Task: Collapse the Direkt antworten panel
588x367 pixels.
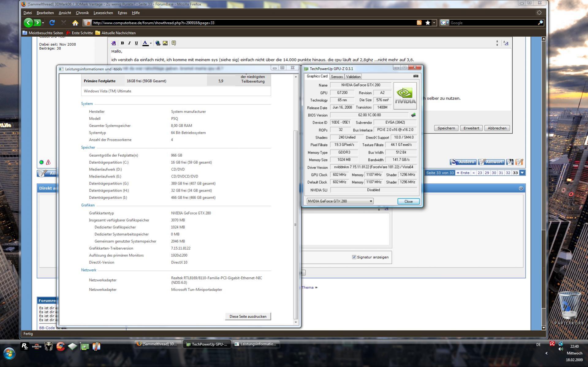Action: click(521, 188)
